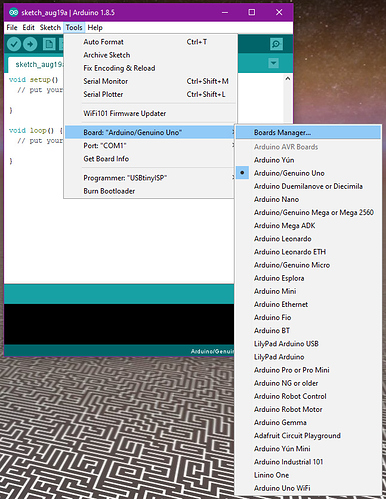
Task: Choose Fix Encoding & Reload
Action: click(x=150, y=68)
